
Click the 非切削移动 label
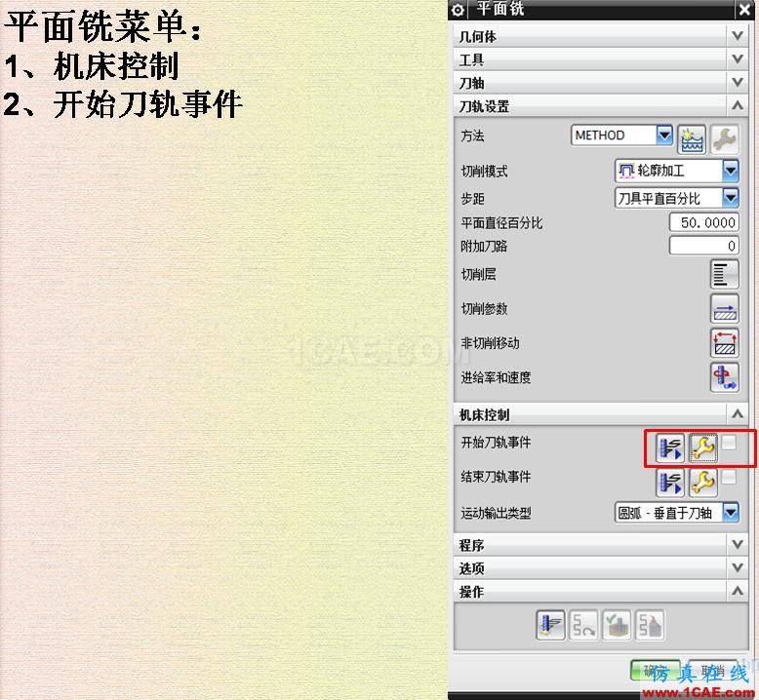491,343
